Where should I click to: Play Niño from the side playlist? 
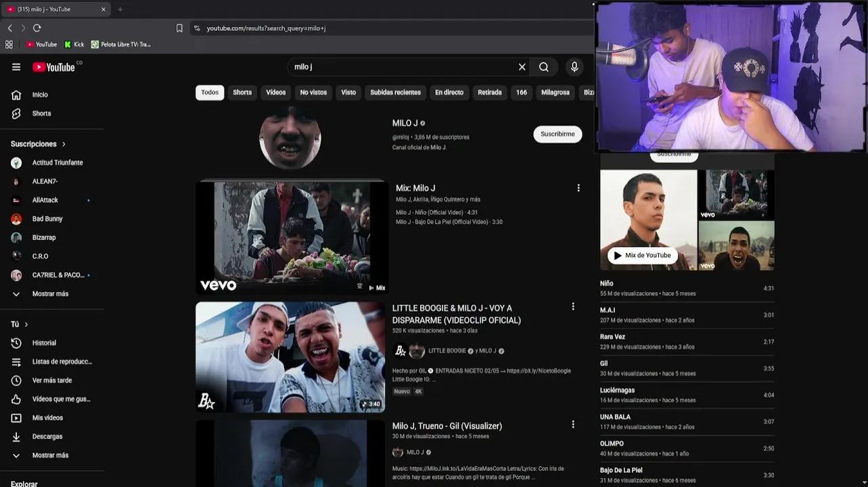coord(687,288)
